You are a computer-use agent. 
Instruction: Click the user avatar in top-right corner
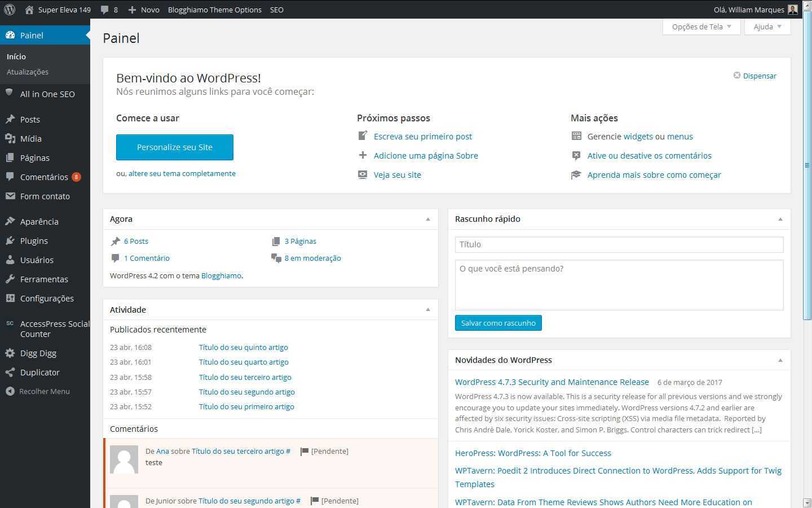click(x=792, y=10)
